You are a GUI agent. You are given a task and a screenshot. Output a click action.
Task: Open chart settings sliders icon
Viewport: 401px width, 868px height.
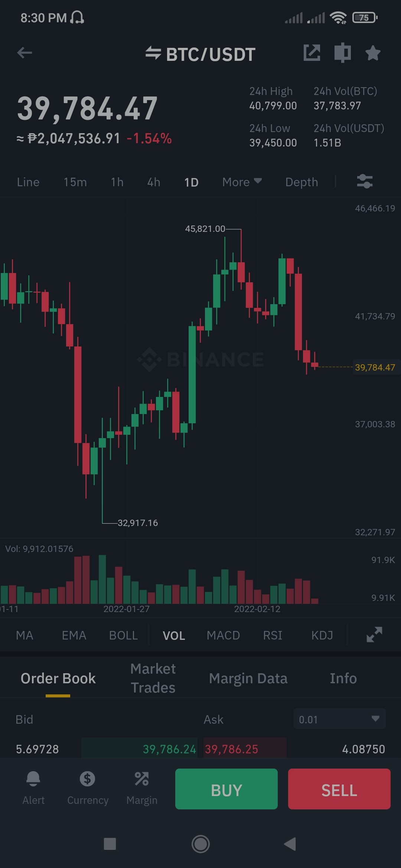(x=365, y=182)
